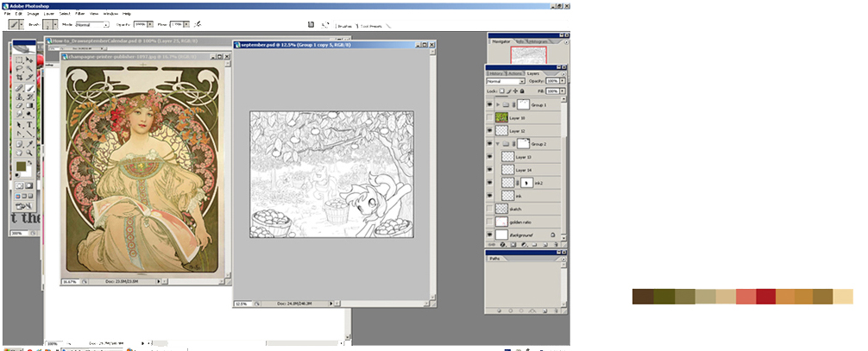Hide the ink2 layer

(490, 182)
